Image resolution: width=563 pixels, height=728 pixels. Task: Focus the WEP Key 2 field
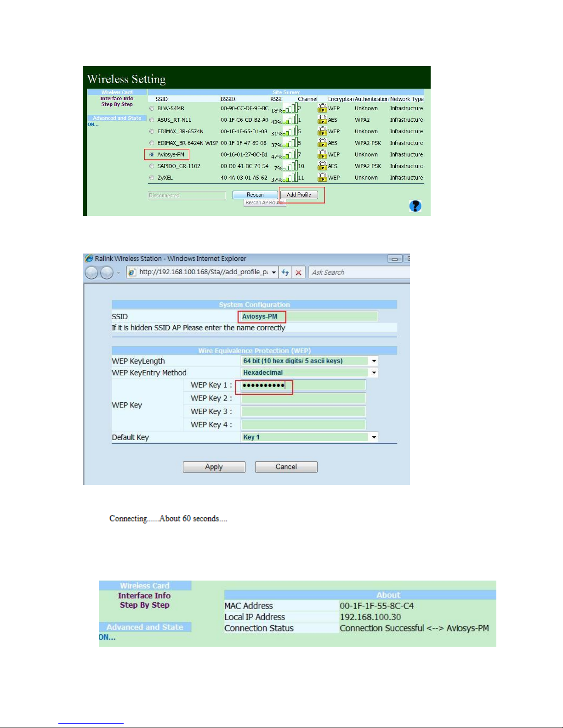304,398
